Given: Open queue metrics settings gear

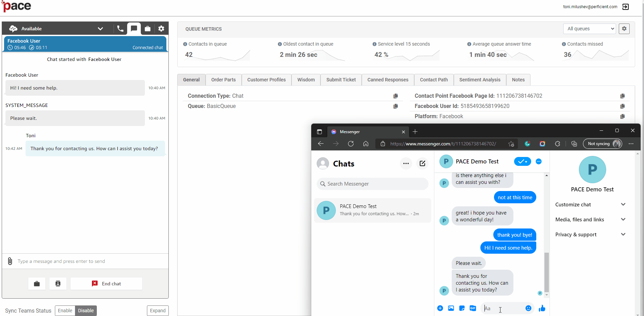Looking at the screenshot, I should point(624,29).
